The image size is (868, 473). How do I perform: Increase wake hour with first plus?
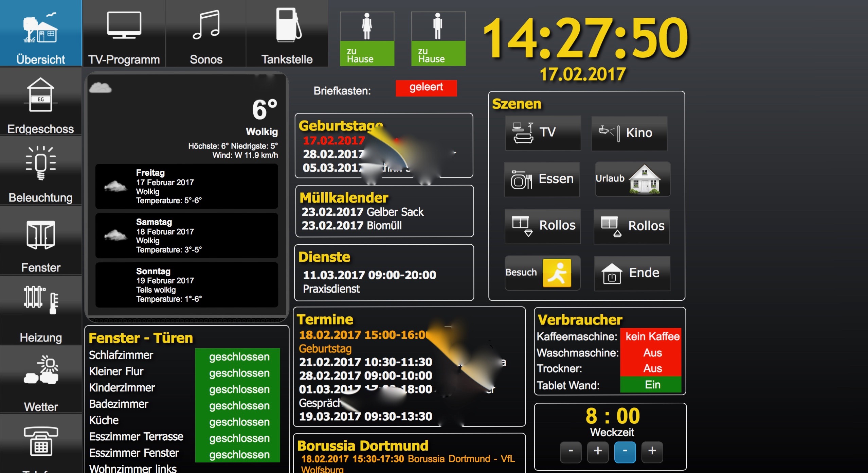point(598,452)
